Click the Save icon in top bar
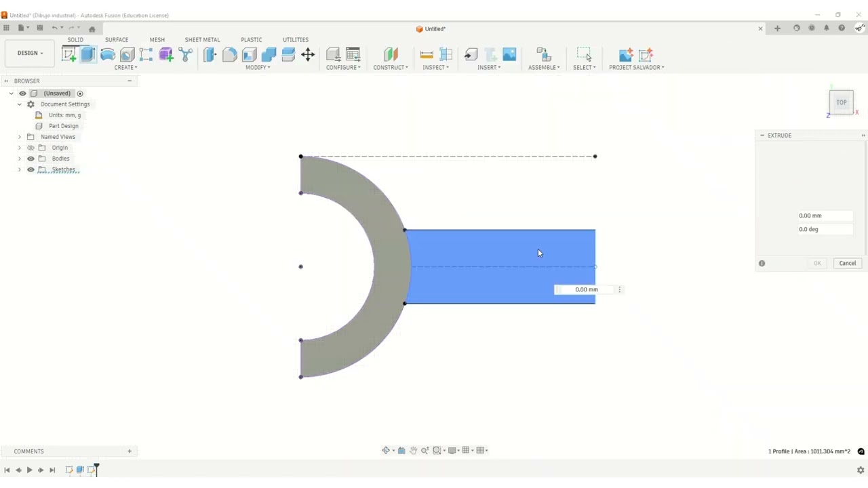This screenshot has height=488, width=868. coord(39,28)
